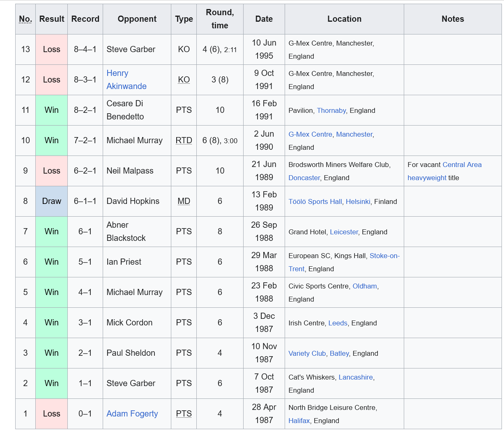Click the date 3 Dec 1987

(264, 323)
